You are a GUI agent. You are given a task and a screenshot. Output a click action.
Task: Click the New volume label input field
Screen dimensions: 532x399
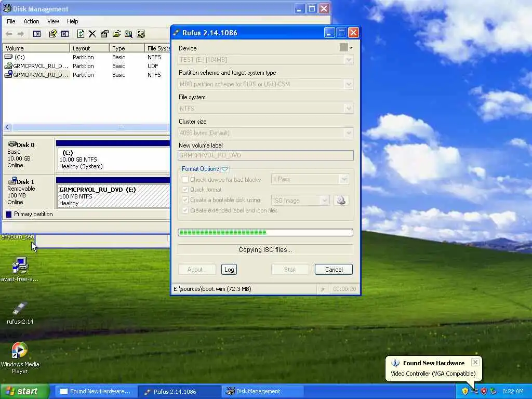(265, 155)
